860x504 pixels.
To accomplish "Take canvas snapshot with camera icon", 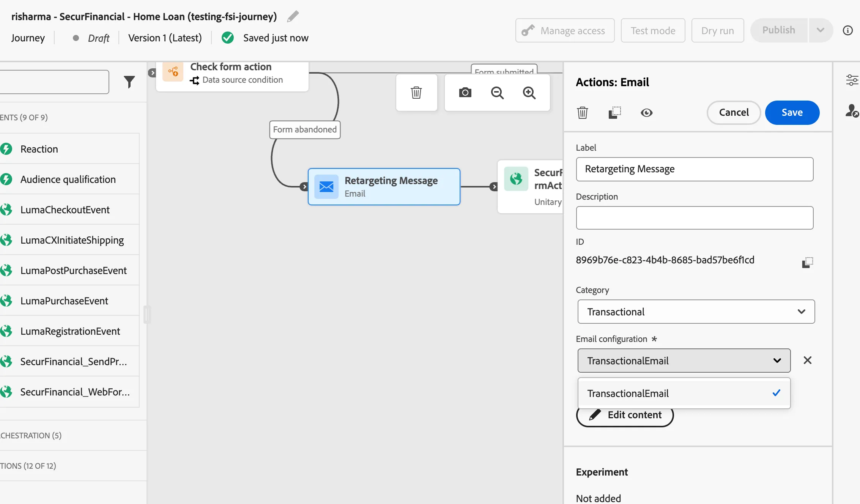I will [x=465, y=93].
